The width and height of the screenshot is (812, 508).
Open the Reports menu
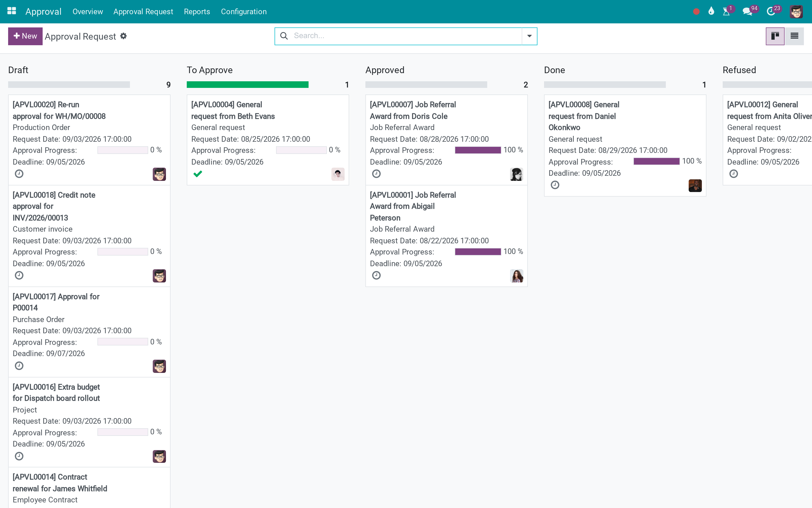tap(197, 11)
